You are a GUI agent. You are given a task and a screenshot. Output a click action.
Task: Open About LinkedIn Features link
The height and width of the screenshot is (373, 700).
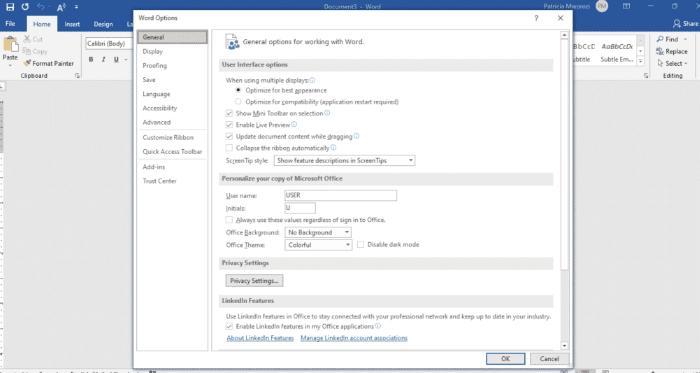[260, 338]
